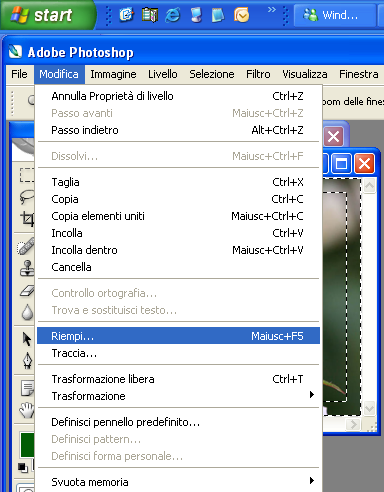Viewport: 384px width, 492px height.
Task: Expand hidden Quick Launch icons chevron
Action: pos(272,10)
